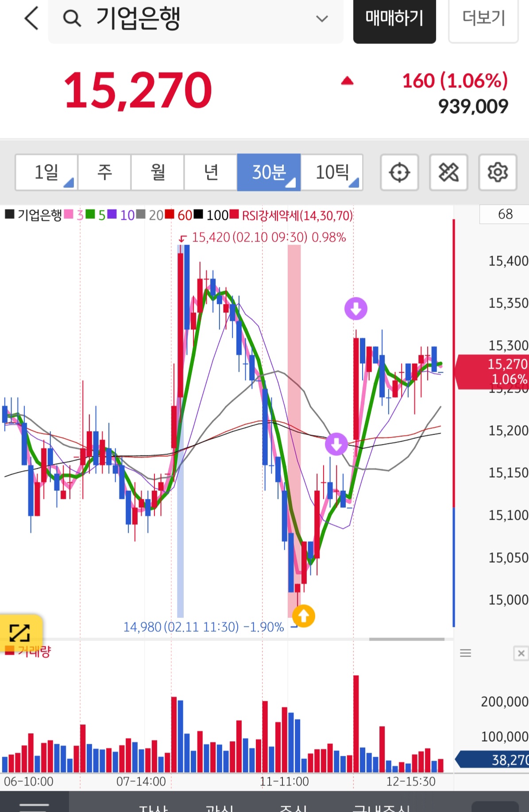Tap the 10-period purple moving average legend
The image size is (529, 812).
coord(121,215)
